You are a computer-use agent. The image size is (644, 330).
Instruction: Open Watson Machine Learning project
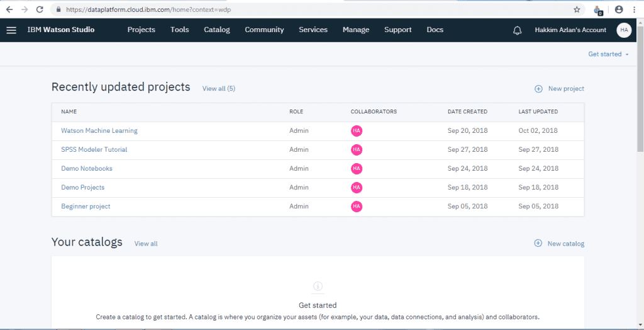[x=99, y=131]
